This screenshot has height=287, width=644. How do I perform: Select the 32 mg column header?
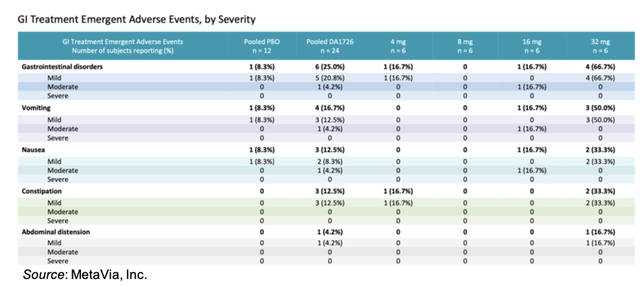coord(600,46)
